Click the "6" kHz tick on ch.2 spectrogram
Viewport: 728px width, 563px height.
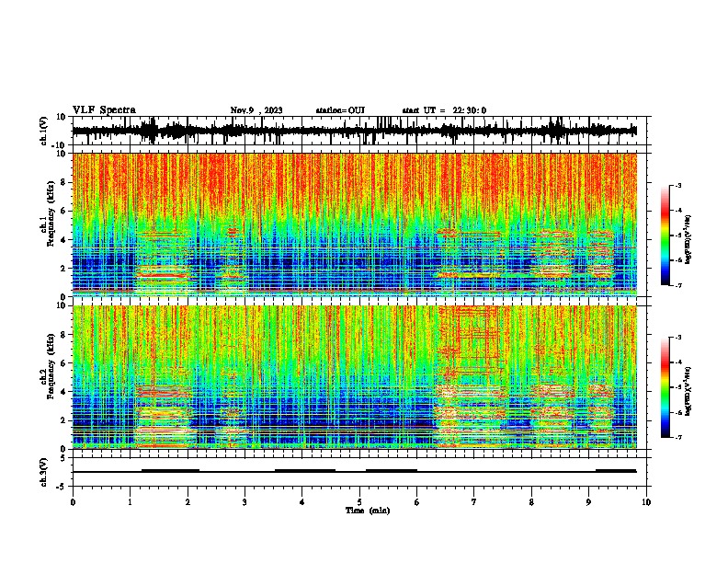point(63,363)
